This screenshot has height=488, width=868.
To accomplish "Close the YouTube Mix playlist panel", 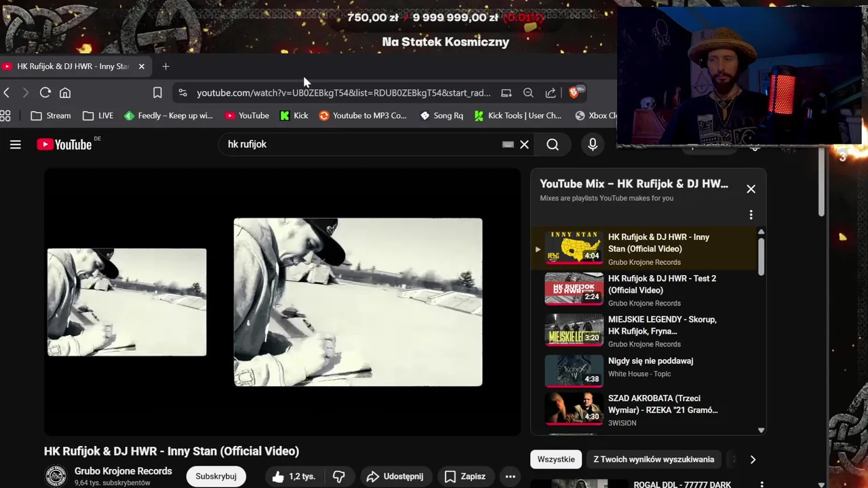I will (x=751, y=189).
